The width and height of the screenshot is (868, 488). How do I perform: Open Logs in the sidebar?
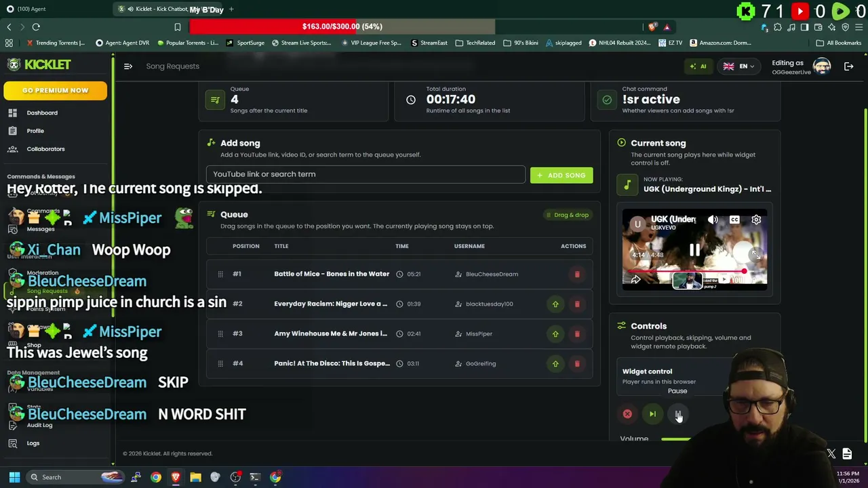pyautogui.click(x=33, y=443)
